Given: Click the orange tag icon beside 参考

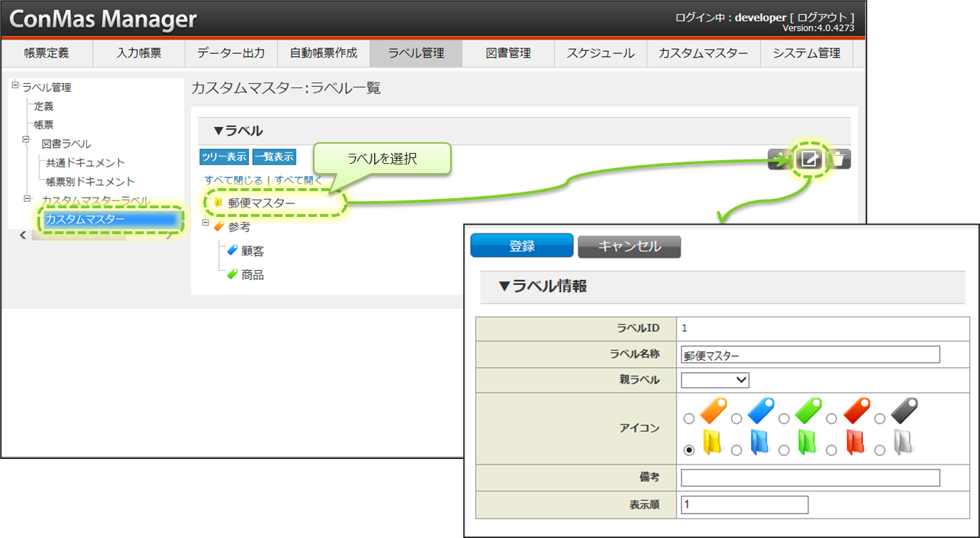Looking at the screenshot, I should click(x=219, y=226).
